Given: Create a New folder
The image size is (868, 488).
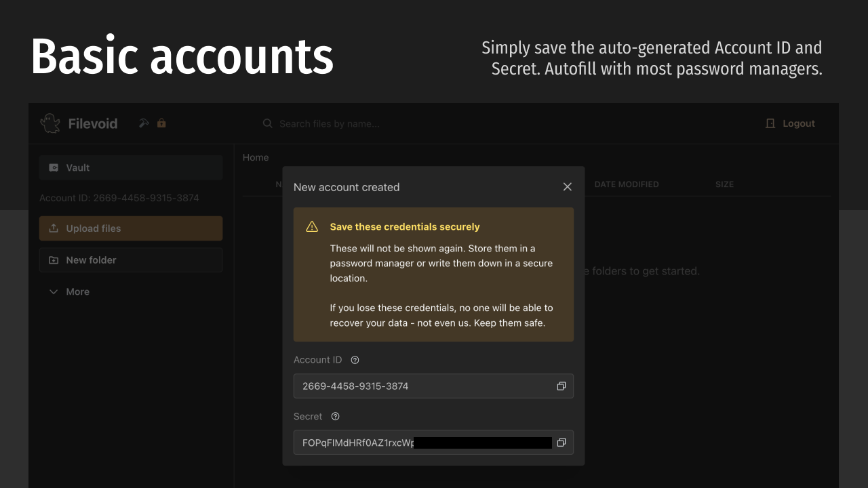Looking at the screenshot, I should tap(131, 260).
